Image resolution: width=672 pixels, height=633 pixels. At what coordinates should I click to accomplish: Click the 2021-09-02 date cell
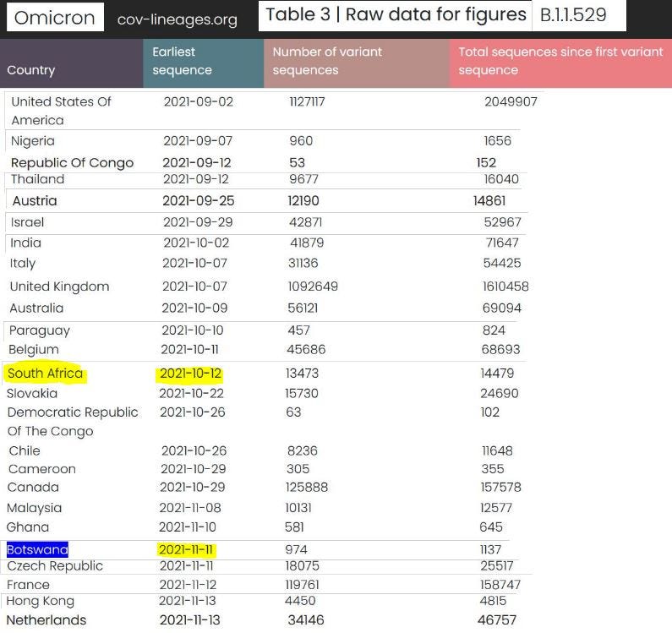(x=199, y=101)
